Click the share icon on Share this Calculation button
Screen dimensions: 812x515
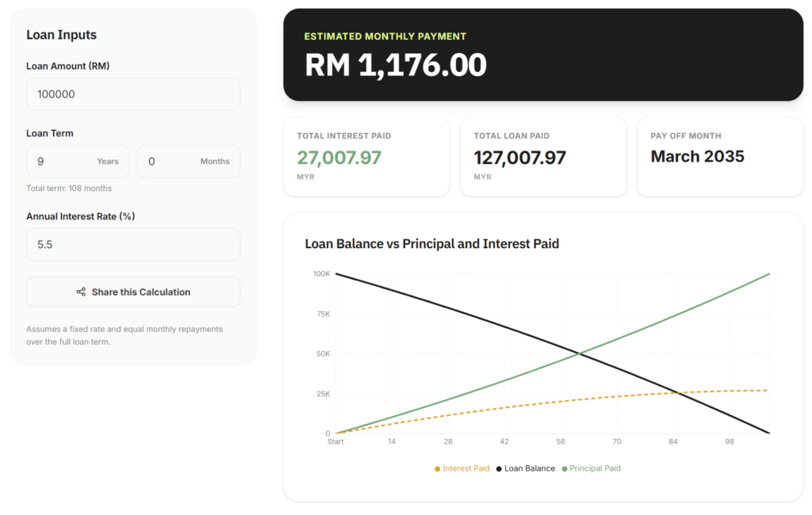(81, 292)
